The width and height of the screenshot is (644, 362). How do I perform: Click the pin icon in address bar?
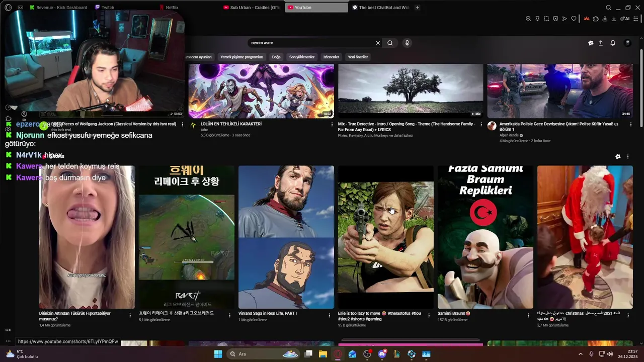(537, 19)
